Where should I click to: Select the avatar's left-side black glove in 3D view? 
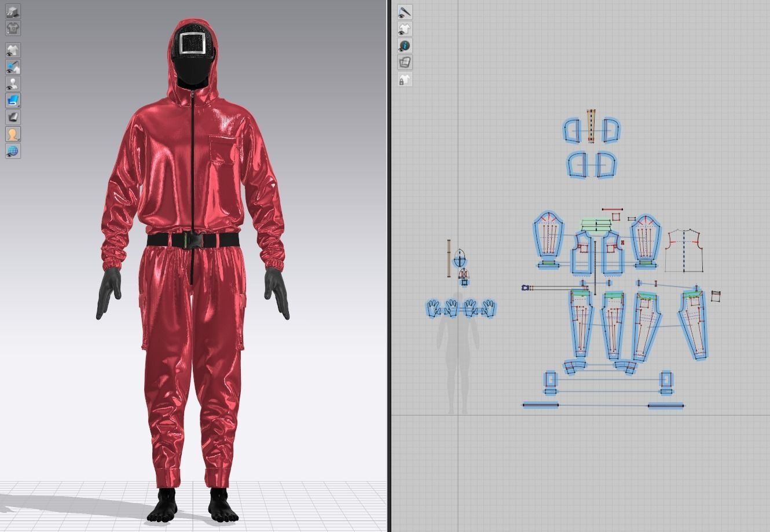(108, 292)
